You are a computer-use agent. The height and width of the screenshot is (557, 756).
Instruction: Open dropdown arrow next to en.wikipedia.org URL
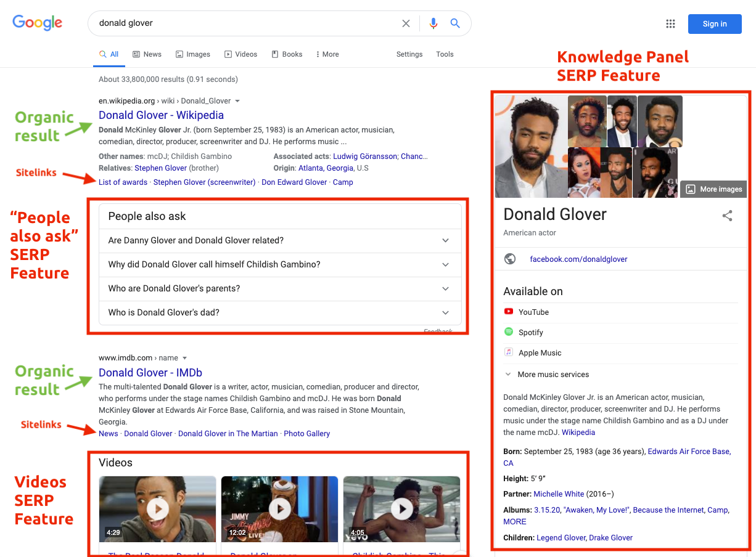(x=237, y=101)
